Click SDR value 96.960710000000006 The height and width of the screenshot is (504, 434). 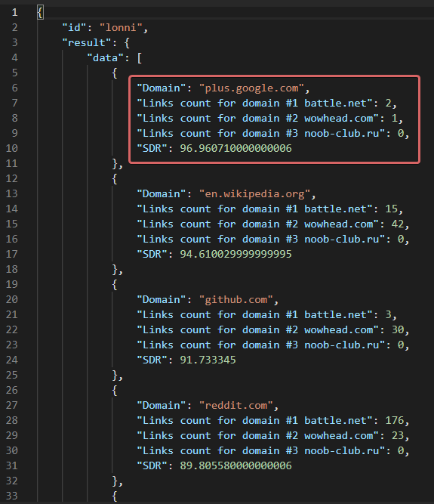point(235,148)
